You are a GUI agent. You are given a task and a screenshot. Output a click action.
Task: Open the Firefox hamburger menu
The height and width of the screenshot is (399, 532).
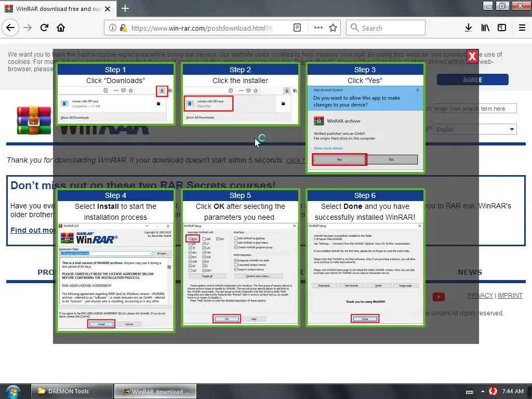tap(522, 28)
